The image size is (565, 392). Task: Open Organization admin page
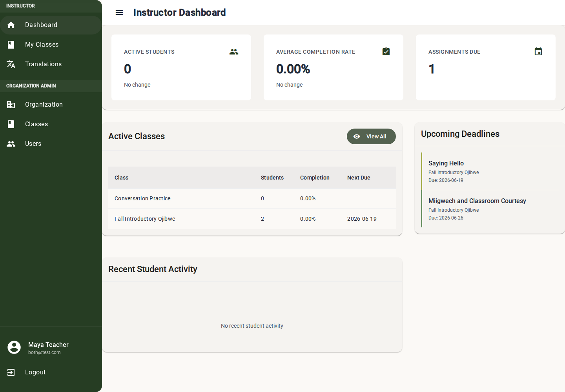(x=51, y=105)
